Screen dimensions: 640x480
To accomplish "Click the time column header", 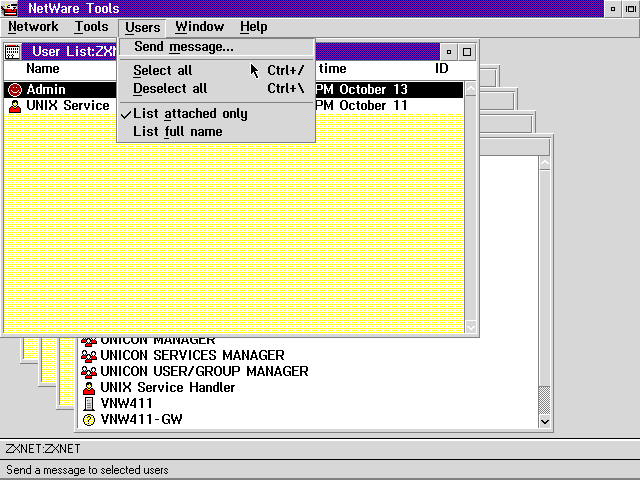I will click(x=332, y=69).
